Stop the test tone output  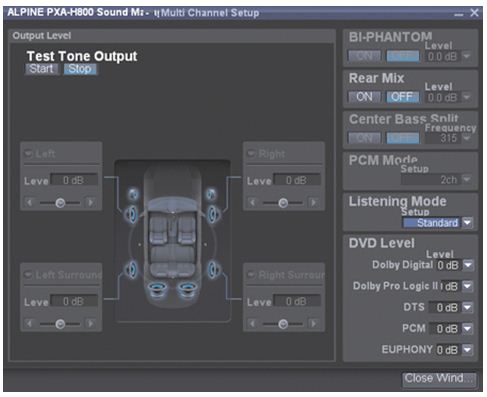80,69
